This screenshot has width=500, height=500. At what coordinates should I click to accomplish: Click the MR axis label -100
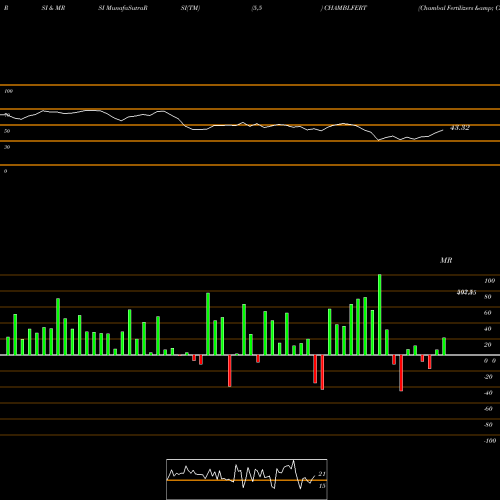click(490, 441)
